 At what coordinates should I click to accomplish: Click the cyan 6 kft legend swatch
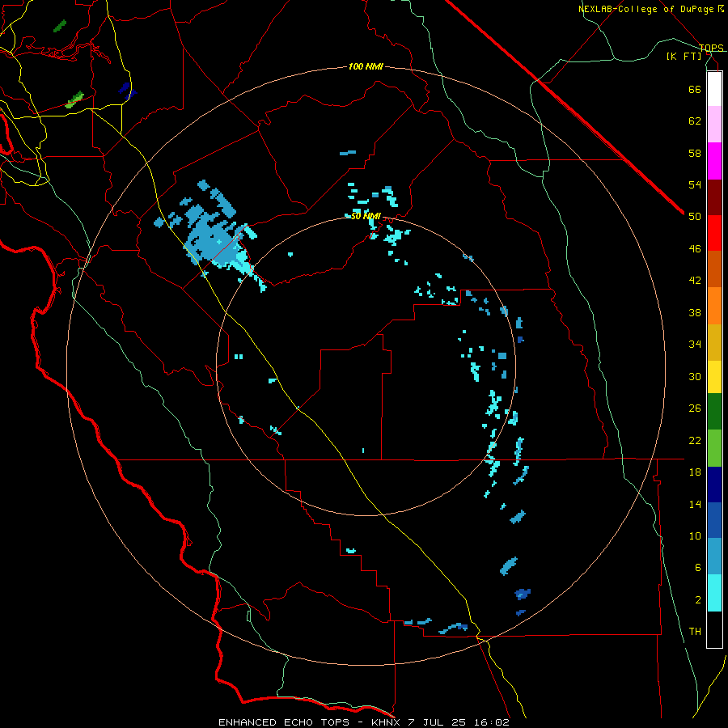(714, 593)
